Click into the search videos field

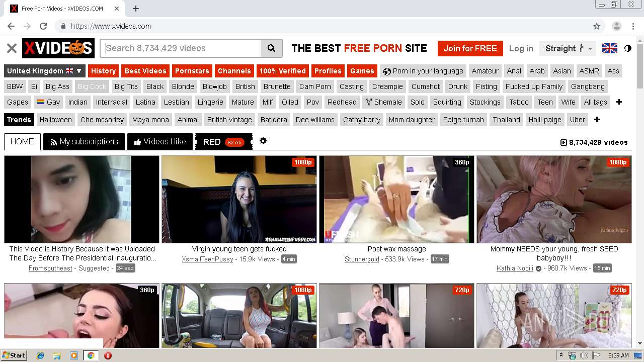[x=181, y=48]
